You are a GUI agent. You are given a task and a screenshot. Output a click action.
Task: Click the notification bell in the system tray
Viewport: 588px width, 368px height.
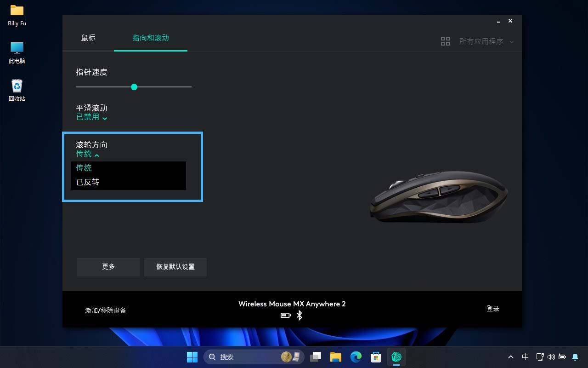pyautogui.click(x=575, y=356)
